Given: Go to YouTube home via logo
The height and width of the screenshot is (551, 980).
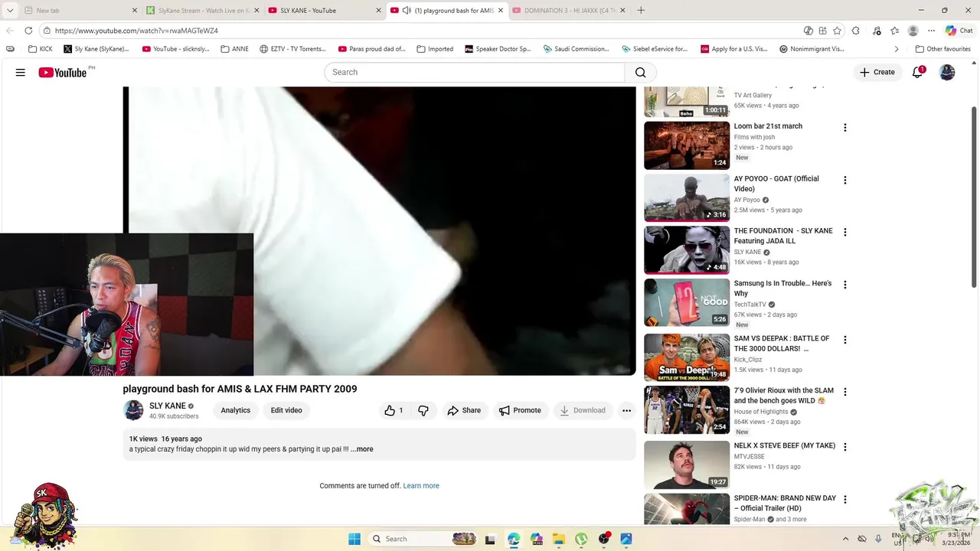Looking at the screenshot, I should tap(63, 72).
